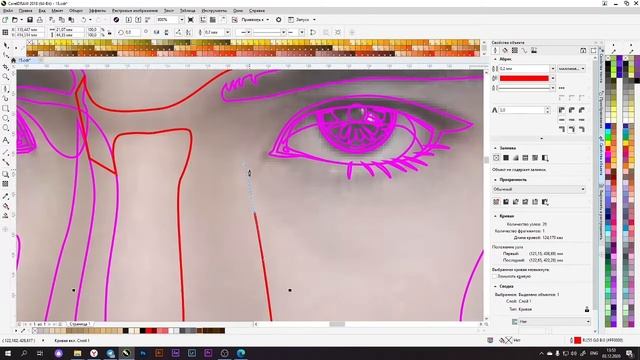The height and width of the screenshot is (360, 640).
Task: Select the round corners outline option
Action: tap(571, 110)
